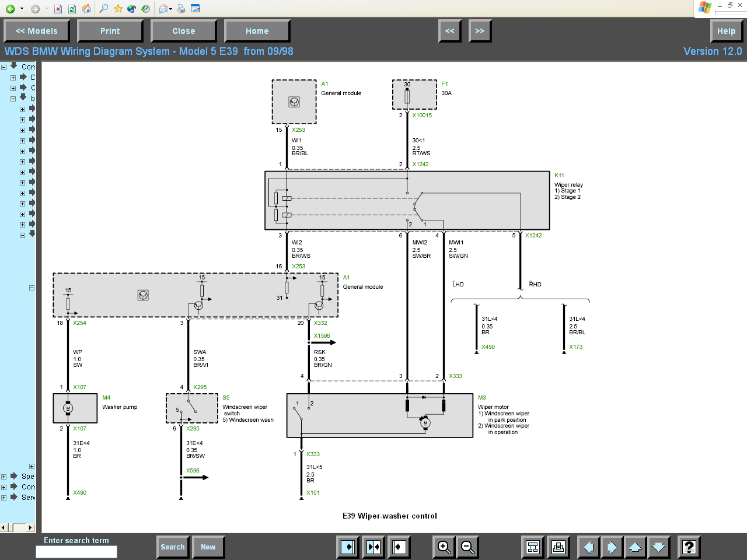Click the search term input field

[76, 552]
